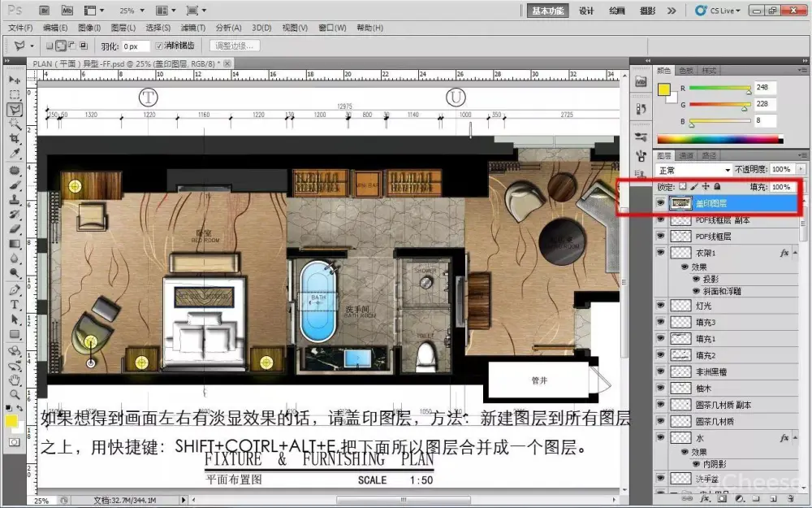Click the Eyedropper tool
The height and width of the screenshot is (508, 812).
coord(15,154)
